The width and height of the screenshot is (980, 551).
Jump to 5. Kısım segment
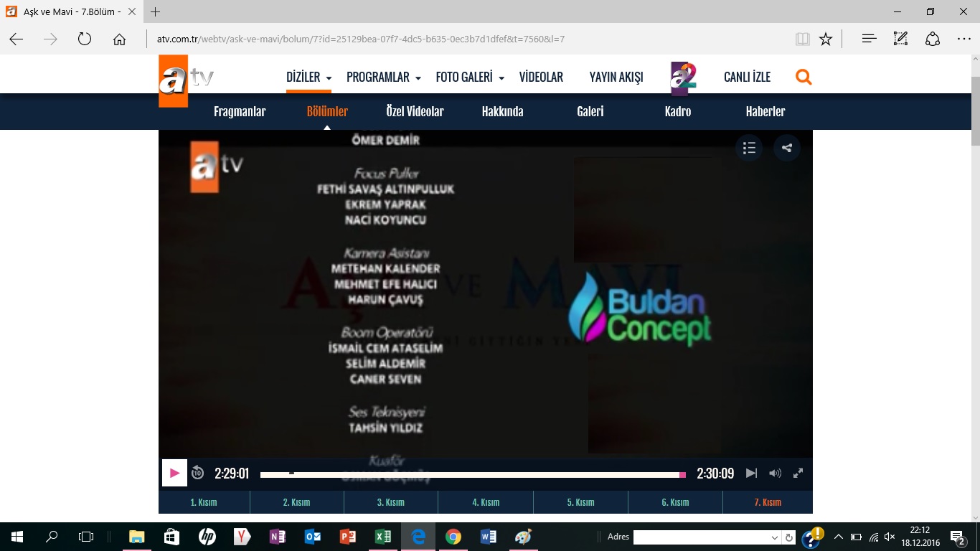tap(580, 502)
